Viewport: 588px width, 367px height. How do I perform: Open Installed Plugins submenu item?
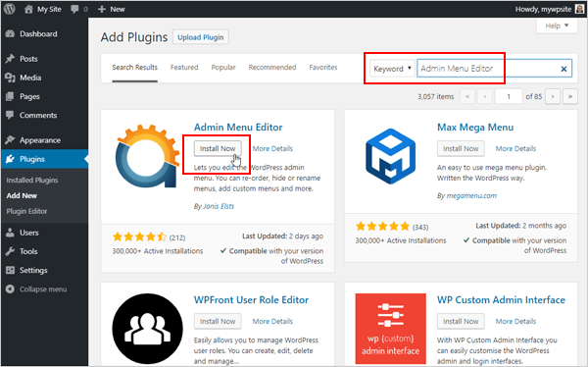(32, 181)
